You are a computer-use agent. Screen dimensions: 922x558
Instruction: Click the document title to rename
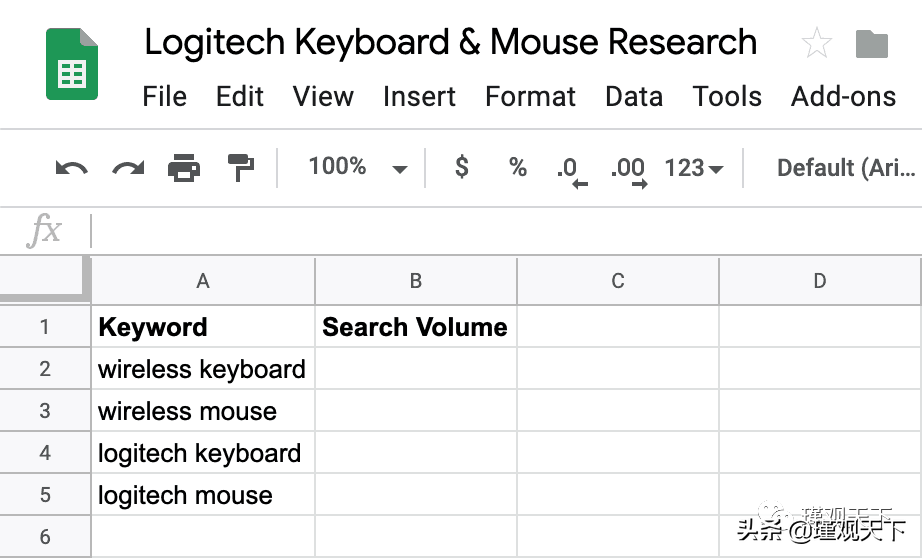click(450, 43)
